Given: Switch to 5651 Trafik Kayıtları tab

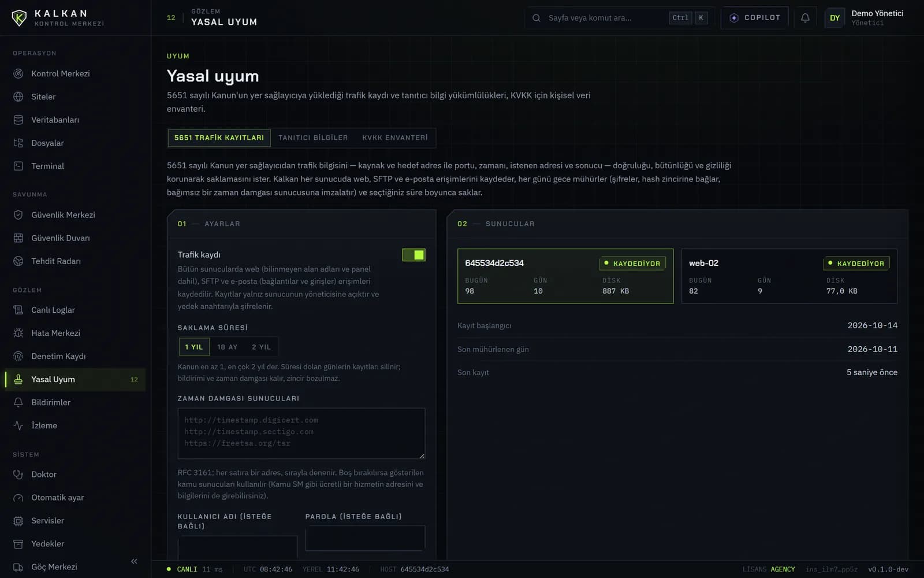Looking at the screenshot, I should (x=219, y=138).
